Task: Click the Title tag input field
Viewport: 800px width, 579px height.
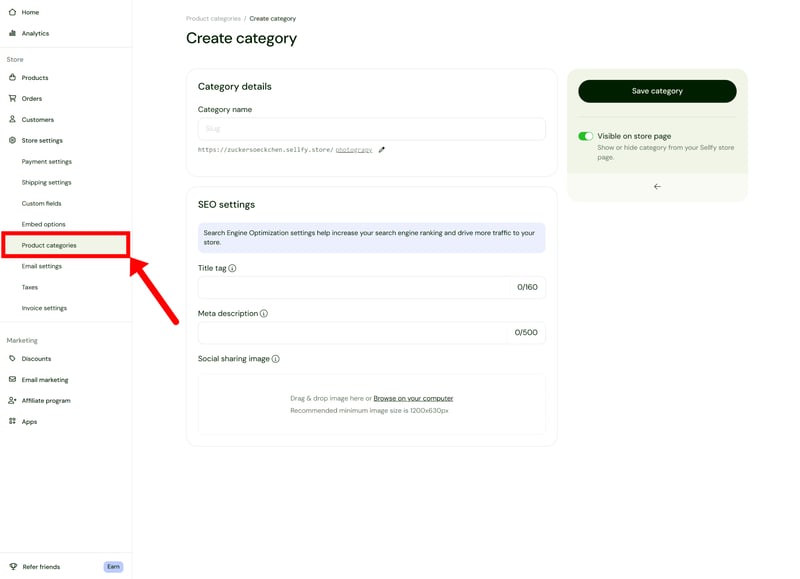Action: pyautogui.click(x=371, y=287)
